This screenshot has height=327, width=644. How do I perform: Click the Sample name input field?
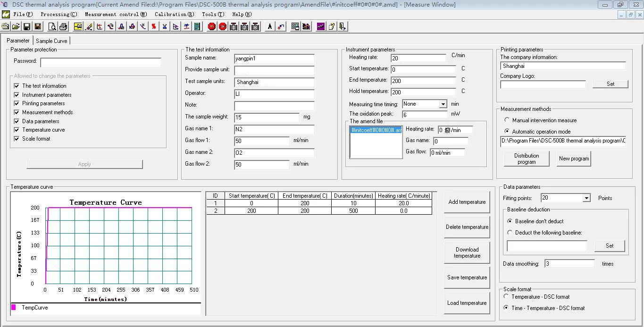coord(274,59)
